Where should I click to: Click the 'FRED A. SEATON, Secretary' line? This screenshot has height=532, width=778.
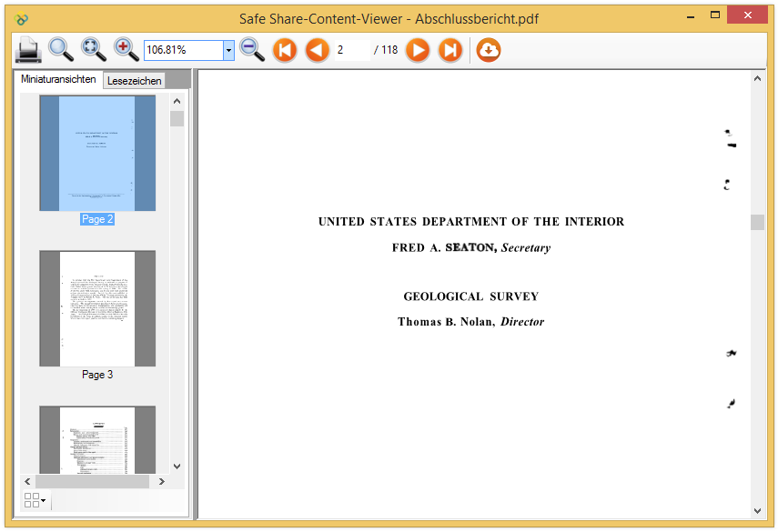tap(471, 247)
